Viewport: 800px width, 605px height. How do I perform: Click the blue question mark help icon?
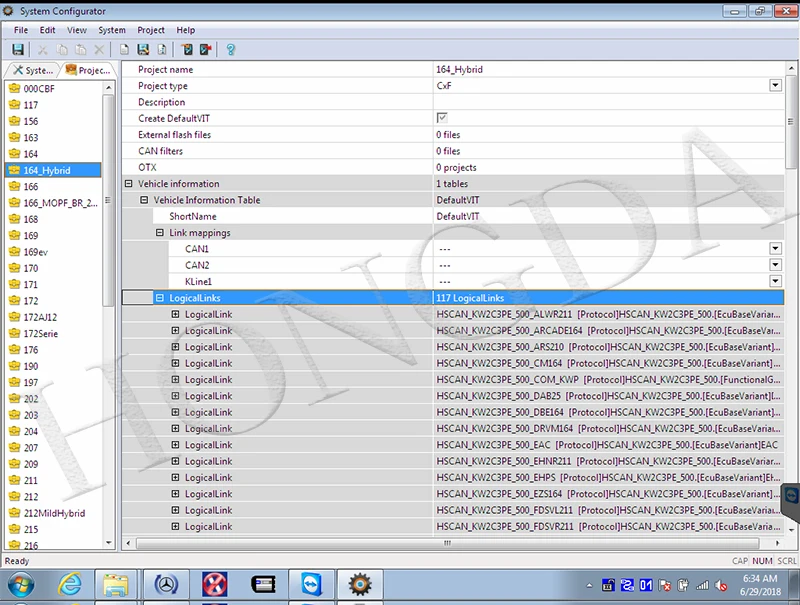tap(231, 49)
